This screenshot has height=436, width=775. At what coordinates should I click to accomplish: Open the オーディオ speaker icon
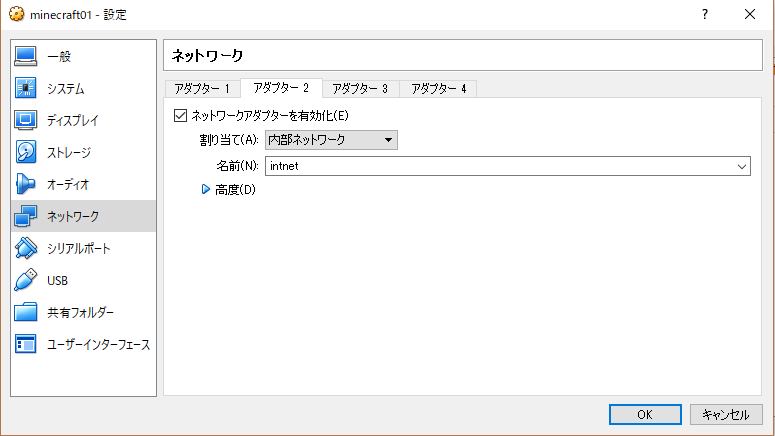[x=25, y=184]
